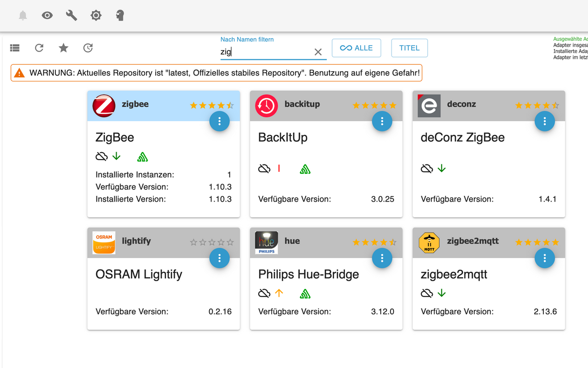Click the deConz no-cloud icon

point(427,169)
